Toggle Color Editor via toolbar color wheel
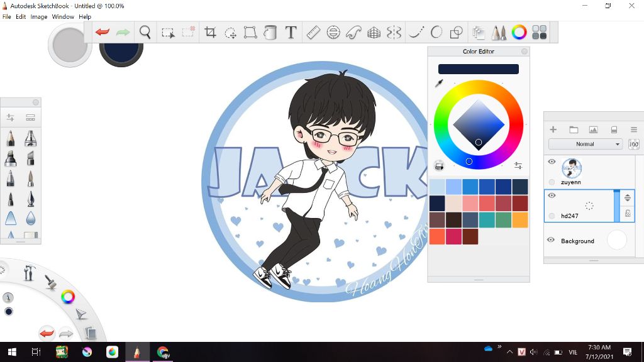The width and height of the screenshot is (644, 362). point(519,32)
